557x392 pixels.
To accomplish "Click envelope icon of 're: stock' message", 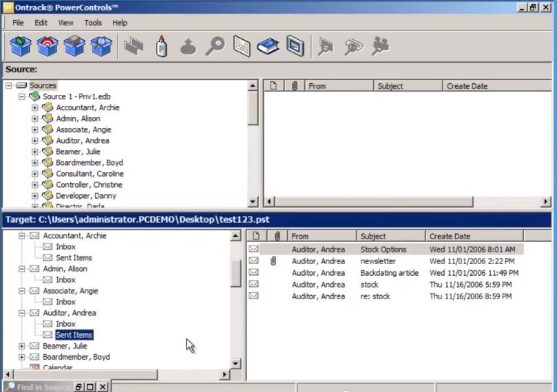I will click(x=253, y=296).
